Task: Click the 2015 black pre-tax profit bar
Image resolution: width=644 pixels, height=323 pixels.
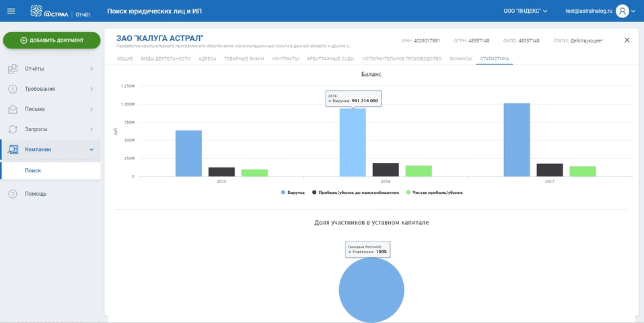Action: pos(221,172)
